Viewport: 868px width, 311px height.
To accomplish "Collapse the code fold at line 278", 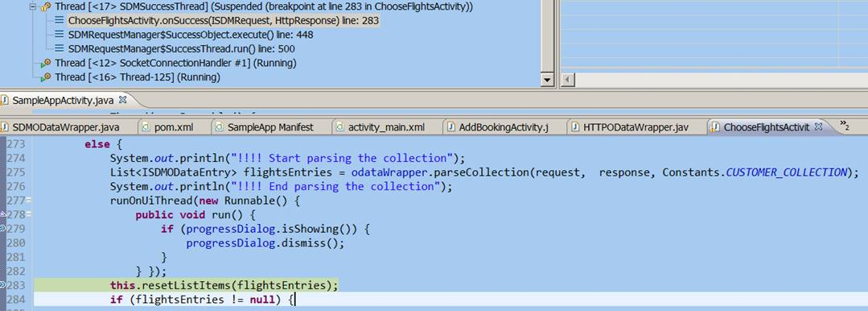I will tap(28, 214).
